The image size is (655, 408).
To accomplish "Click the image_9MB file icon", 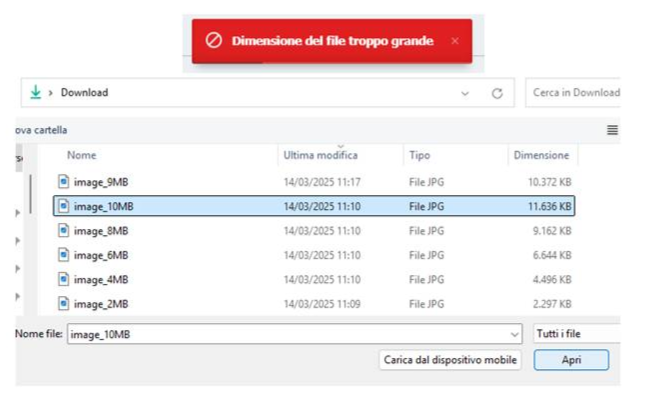I will (63, 181).
